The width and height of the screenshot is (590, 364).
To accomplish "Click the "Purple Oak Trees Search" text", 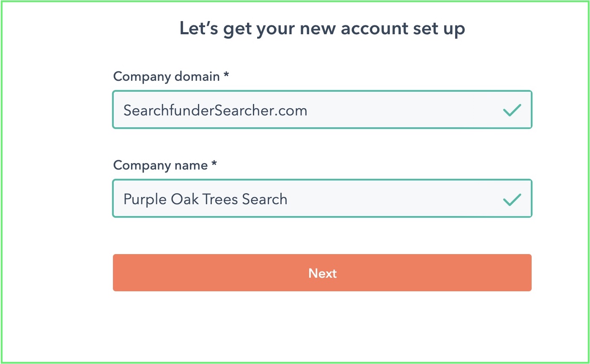I will click(x=205, y=199).
